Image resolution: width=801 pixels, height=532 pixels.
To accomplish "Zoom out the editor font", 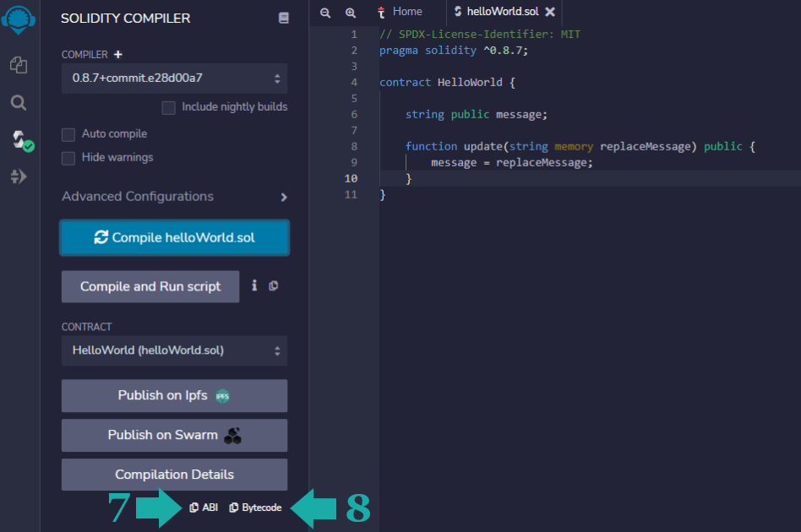I will pos(325,13).
